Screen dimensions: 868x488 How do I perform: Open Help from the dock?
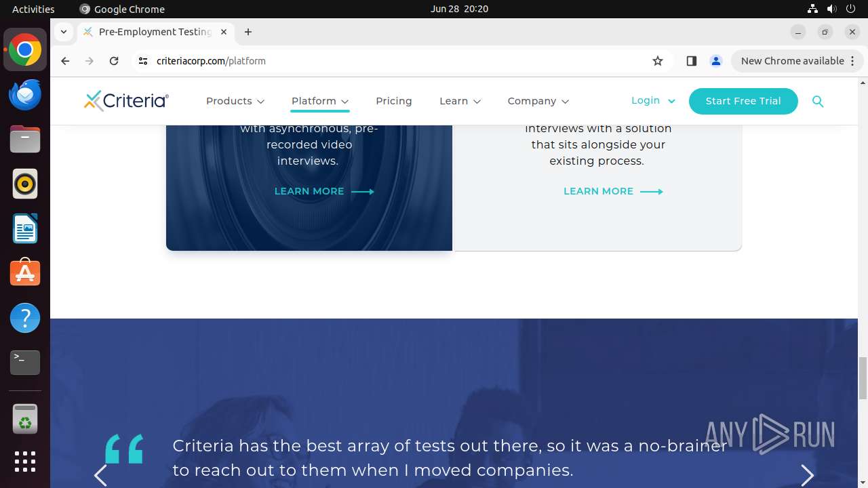(25, 318)
